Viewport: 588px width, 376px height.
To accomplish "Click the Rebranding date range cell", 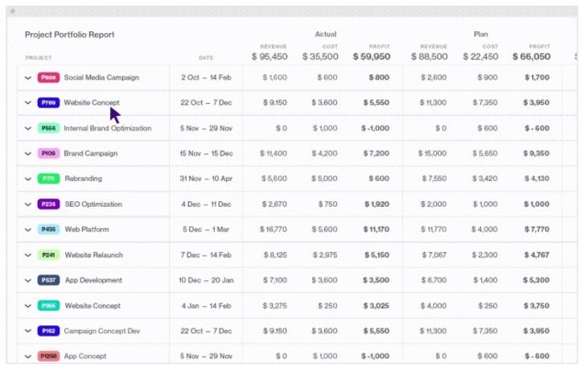I will click(x=206, y=179).
